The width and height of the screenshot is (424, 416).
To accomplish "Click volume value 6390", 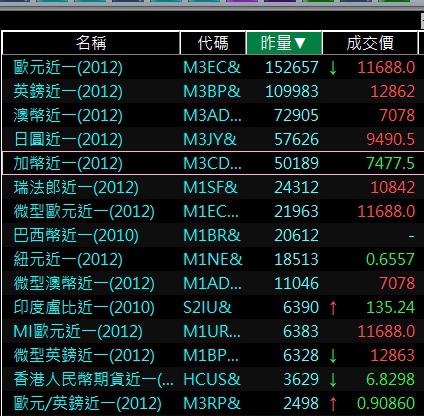I will 301,308.
